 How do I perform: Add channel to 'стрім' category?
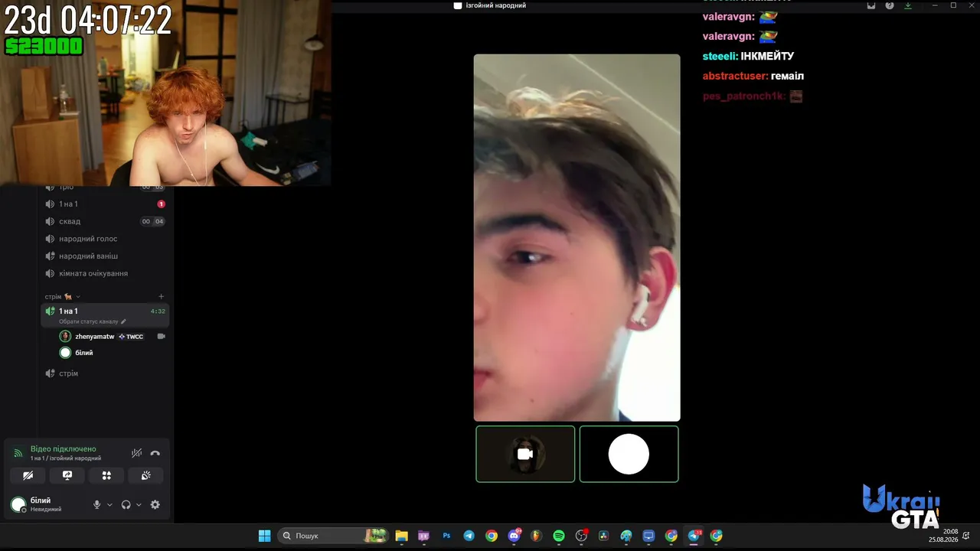click(161, 297)
